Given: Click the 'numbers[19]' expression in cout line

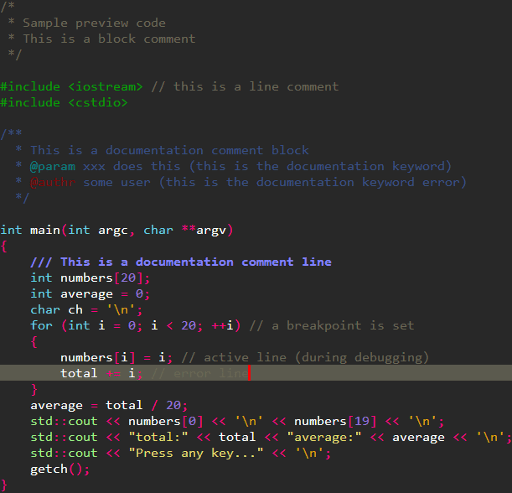Looking at the screenshot, I should coord(335,421).
